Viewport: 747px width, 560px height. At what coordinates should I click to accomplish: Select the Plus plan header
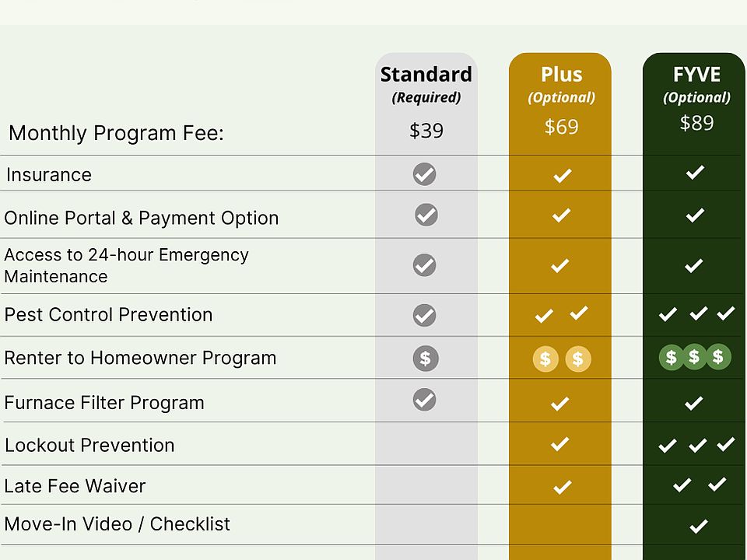click(x=561, y=75)
